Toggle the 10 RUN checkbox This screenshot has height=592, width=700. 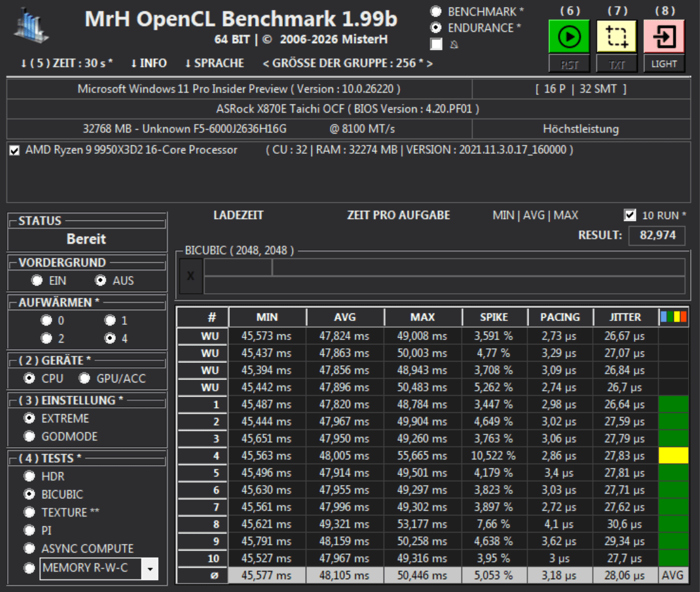pyautogui.click(x=630, y=215)
